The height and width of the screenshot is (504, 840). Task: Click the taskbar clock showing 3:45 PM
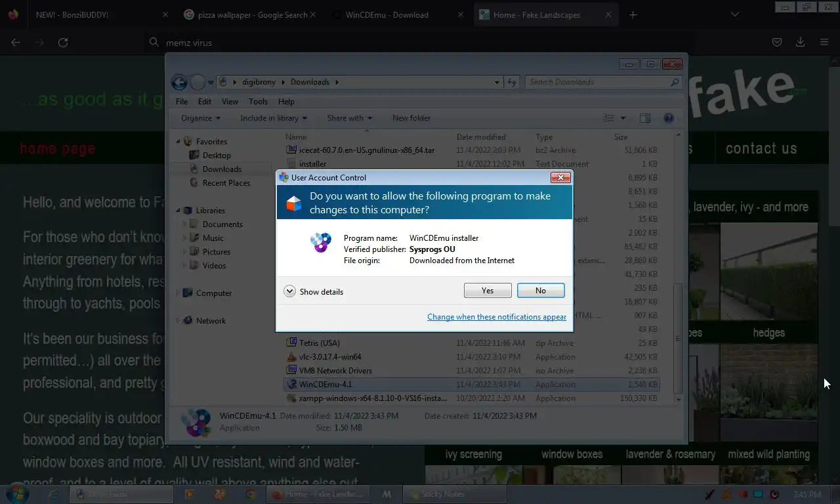pyautogui.click(x=807, y=494)
